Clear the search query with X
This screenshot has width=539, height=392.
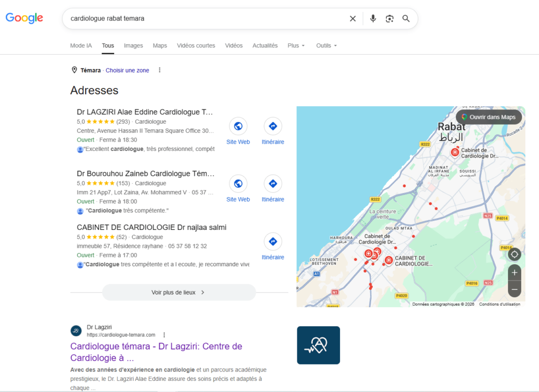point(353,18)
